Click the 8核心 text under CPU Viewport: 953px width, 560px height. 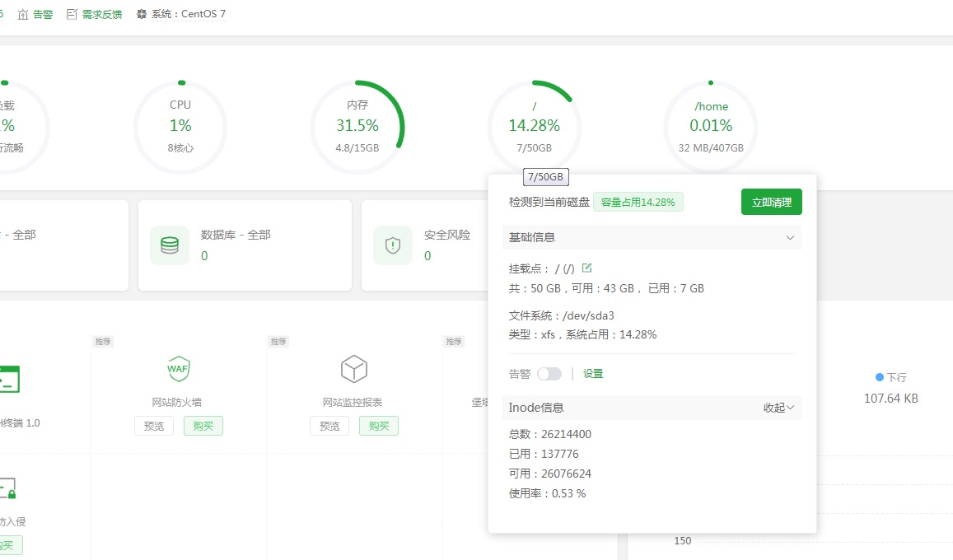[180, 147]
